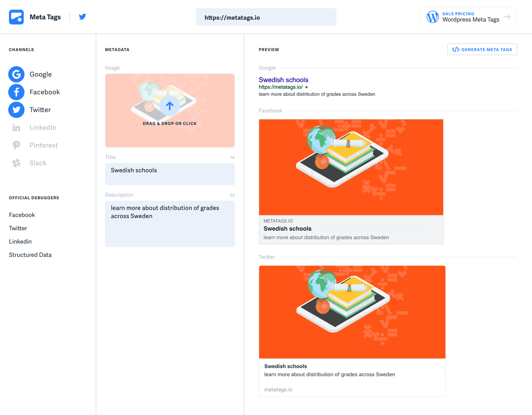Click the WordPress logo icon
This screenshot has width=532, height=415.
432,17
